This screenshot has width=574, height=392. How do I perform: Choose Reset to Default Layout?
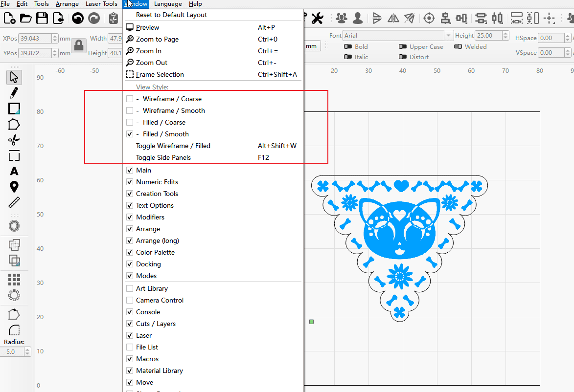click(x=171, y=15)
